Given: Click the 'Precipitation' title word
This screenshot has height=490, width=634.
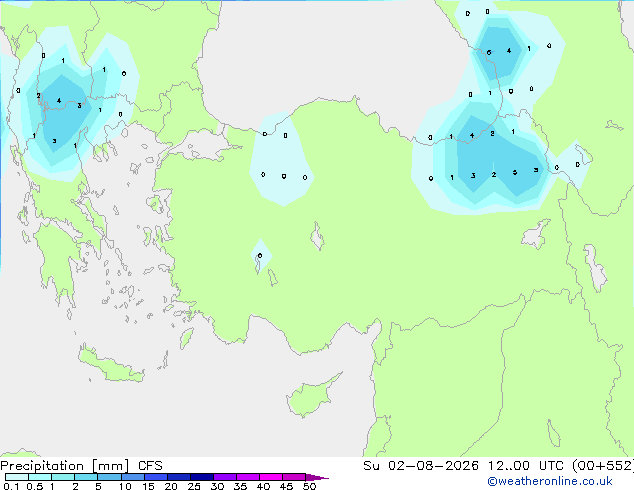Looking at the screenshot, I should [x=42, y=466].
